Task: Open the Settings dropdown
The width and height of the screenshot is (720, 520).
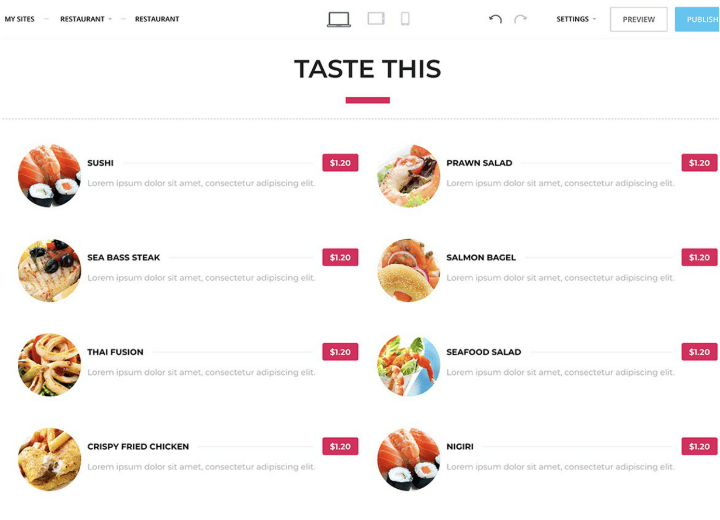Action: [576, 19]
